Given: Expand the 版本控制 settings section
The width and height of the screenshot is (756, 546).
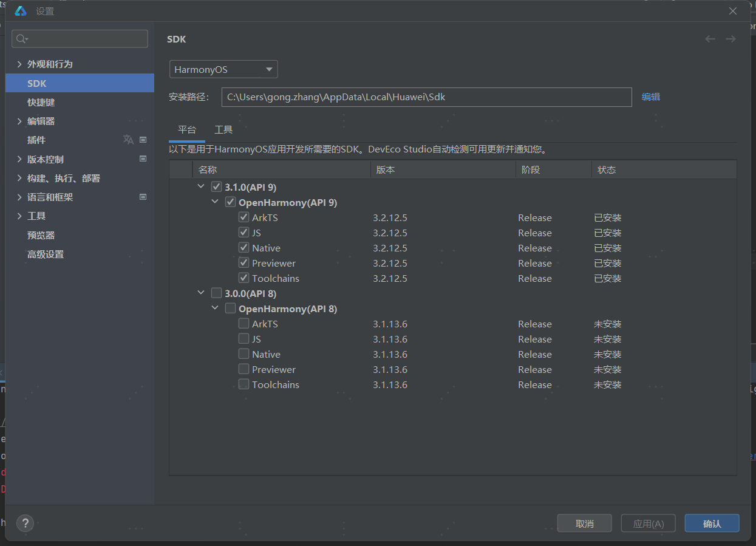Looking at the screenshot, I should (19, 159).
